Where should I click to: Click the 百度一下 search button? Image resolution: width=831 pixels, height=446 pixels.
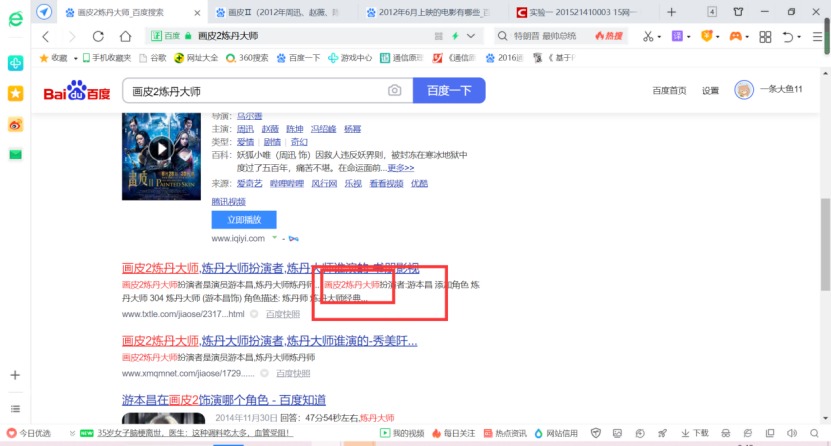(x=449, y=91)
